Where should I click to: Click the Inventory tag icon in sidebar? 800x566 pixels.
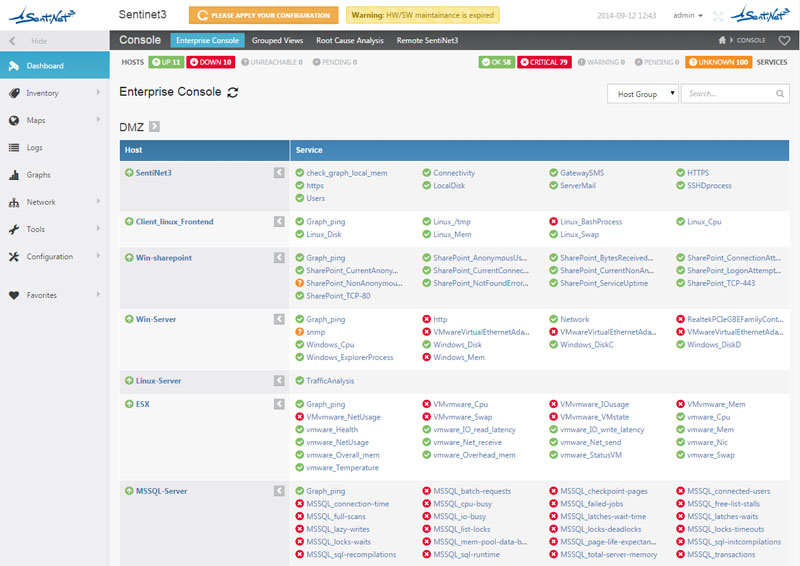(14, 93)
